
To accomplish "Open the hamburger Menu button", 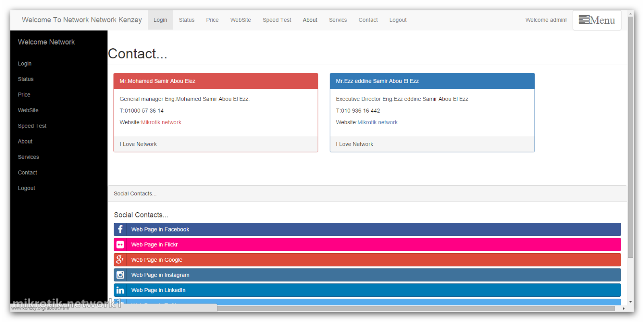I will (x=597, y=20).
